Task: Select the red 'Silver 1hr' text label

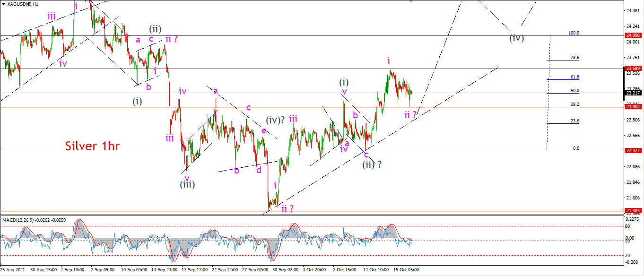Action: click(x=93, y=147)
